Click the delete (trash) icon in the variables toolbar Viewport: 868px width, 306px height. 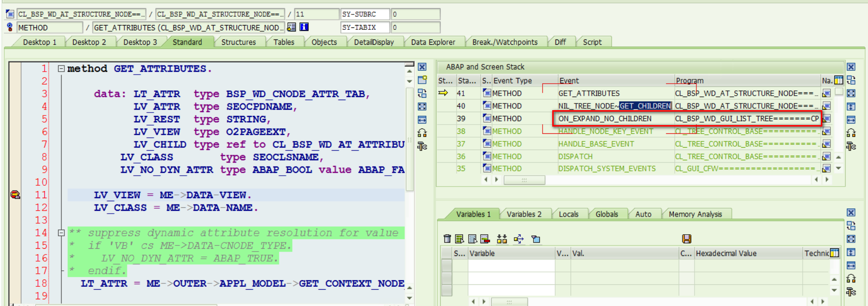pyautogui.click(x=447, y=239)
